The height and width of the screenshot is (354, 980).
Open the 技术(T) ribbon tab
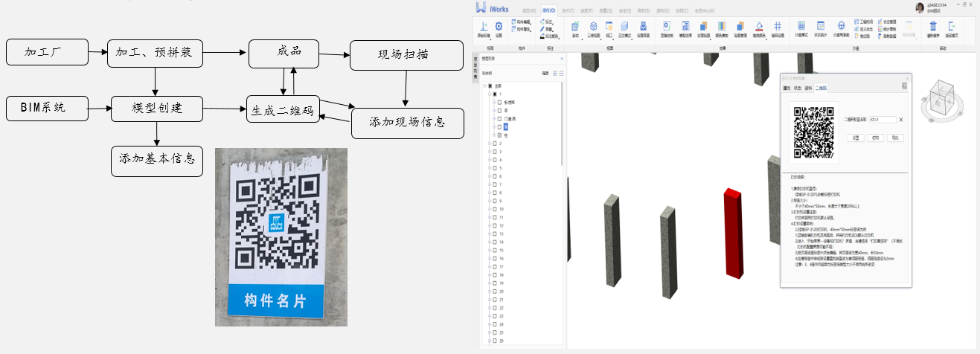click(569, 10)
